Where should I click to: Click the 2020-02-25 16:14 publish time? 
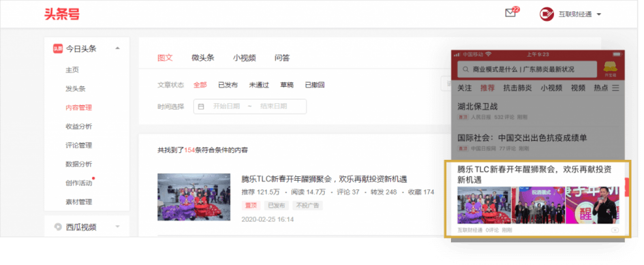tap(267, 219)
